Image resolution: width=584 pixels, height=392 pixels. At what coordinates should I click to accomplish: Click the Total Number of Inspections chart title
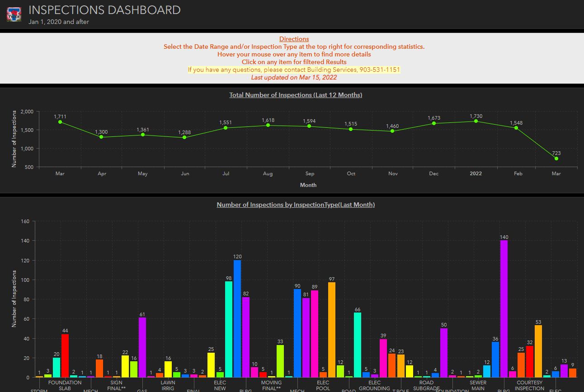click(x=295, y=95)
